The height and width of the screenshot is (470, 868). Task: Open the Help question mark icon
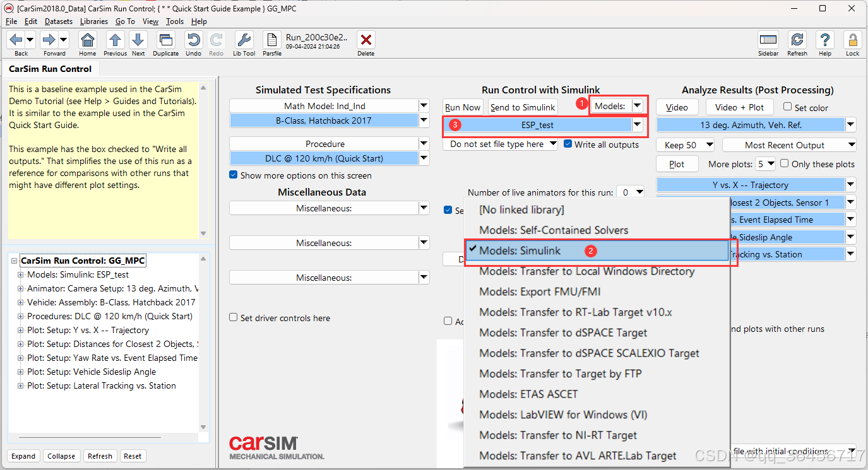pyautogui.click(x=824, y=40)
